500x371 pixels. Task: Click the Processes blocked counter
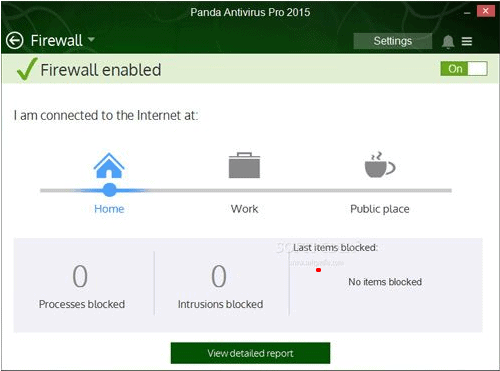(81, 276)
